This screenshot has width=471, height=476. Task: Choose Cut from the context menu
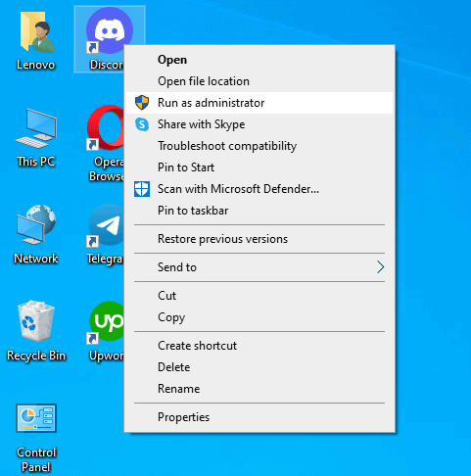click(x=259, y=296)
